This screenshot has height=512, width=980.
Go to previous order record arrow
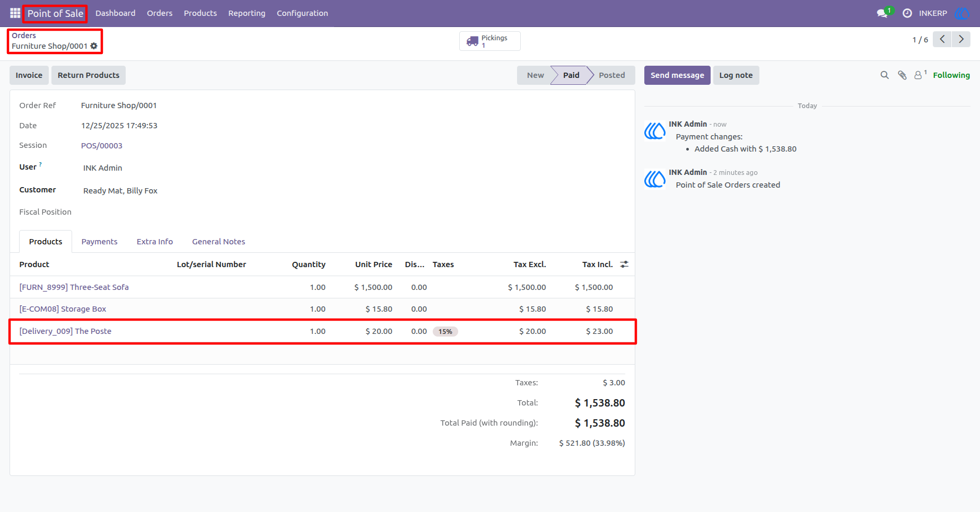(942, 39)
